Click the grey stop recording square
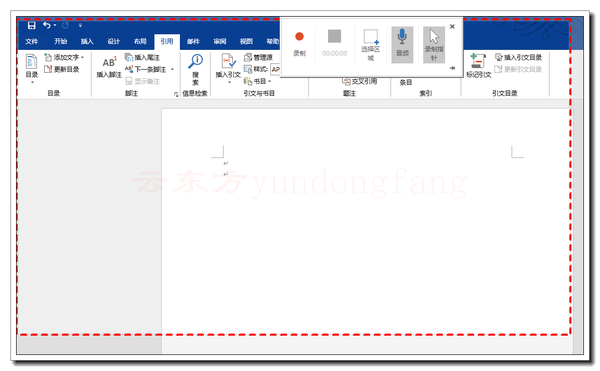This screenshot has height=371, width=600. pyautogui.click(x=334, y=36)
